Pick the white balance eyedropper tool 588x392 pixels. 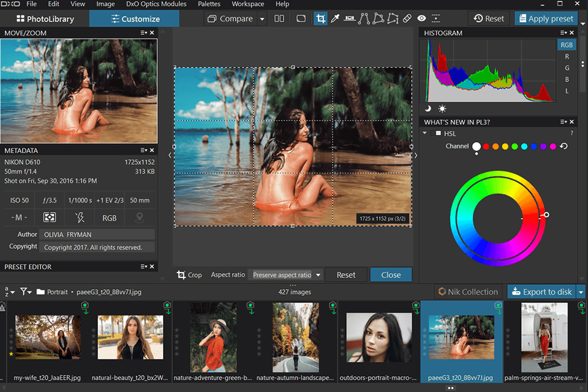[335, 18]
